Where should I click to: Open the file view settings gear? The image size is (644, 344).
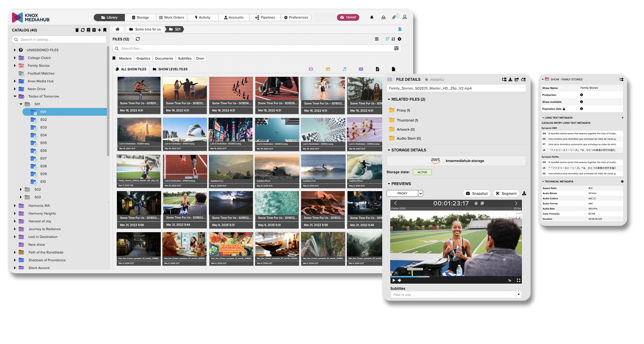pos(399,39)
